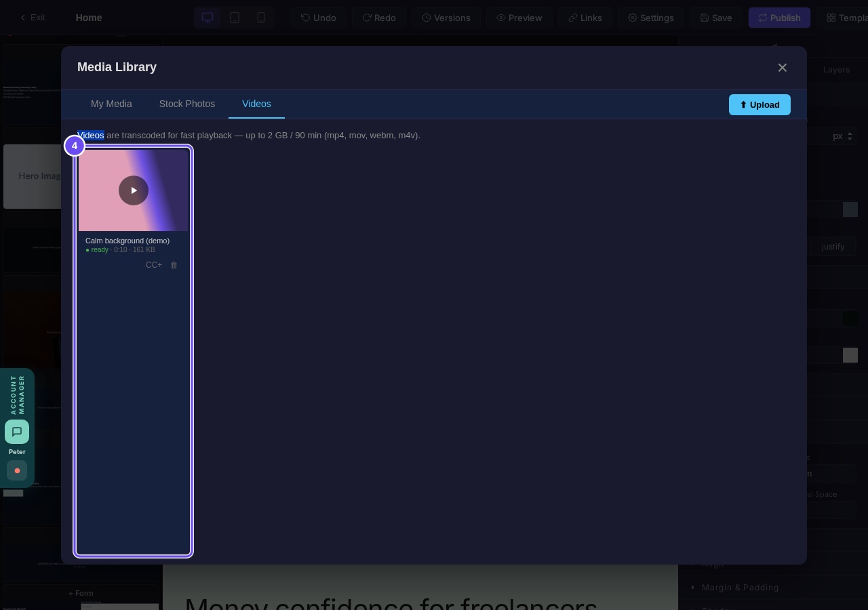Switch to tablet viewport icon
The height and width of the screenshot is (610, 868).
pos(235,18)
